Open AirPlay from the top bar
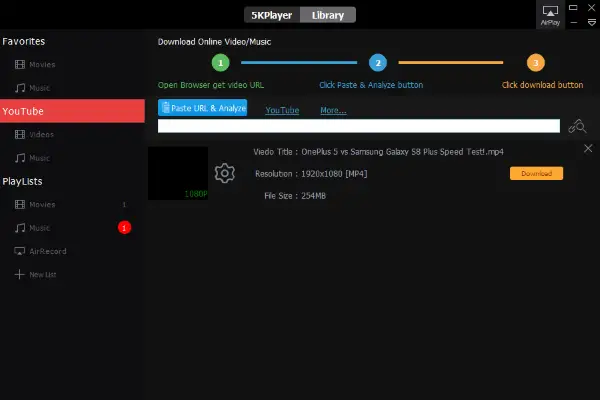 point(550,15)
